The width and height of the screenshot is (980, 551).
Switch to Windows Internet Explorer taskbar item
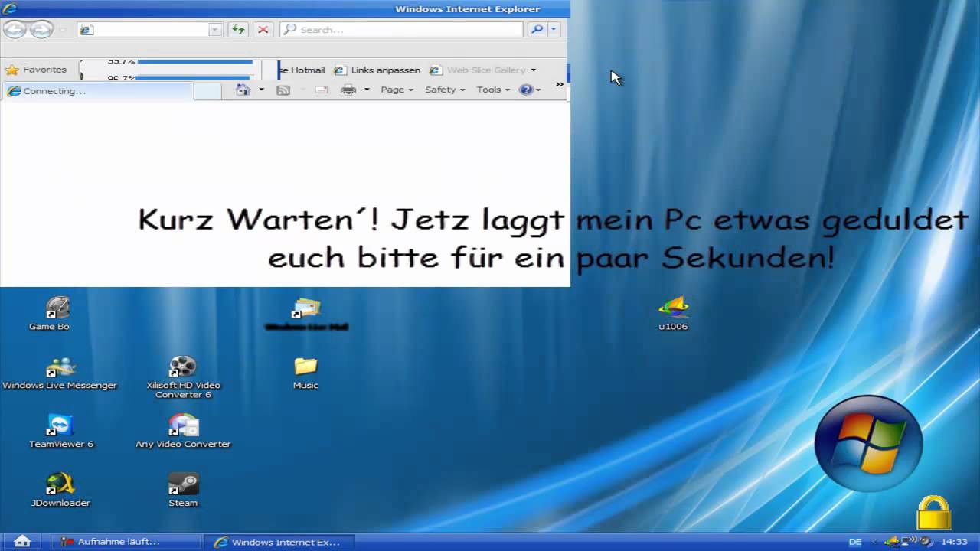(x=279, y=542)
